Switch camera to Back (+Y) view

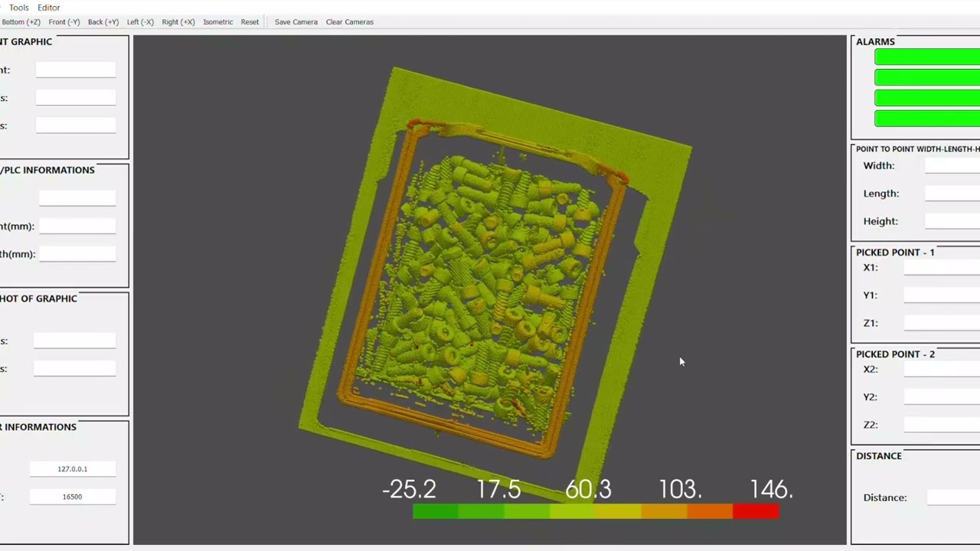[103, 22]
